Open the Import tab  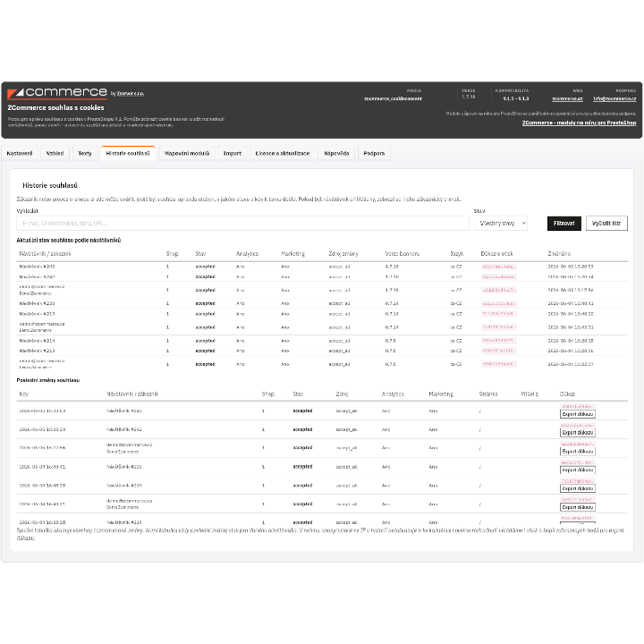tap(233, 153)
